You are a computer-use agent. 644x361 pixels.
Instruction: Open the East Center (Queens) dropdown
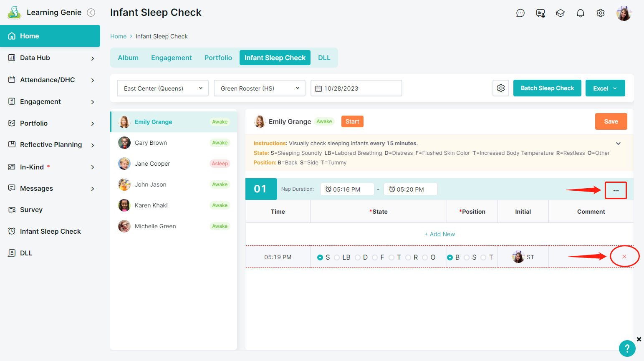(x=162, y=88)
